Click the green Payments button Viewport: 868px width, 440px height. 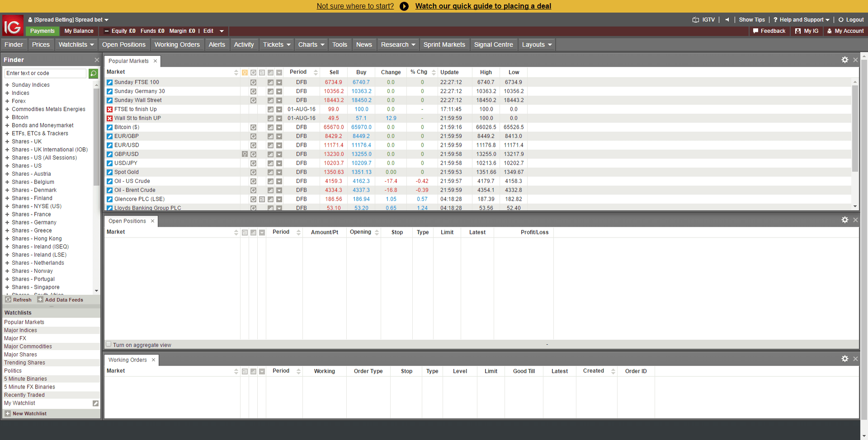point(42,31)
